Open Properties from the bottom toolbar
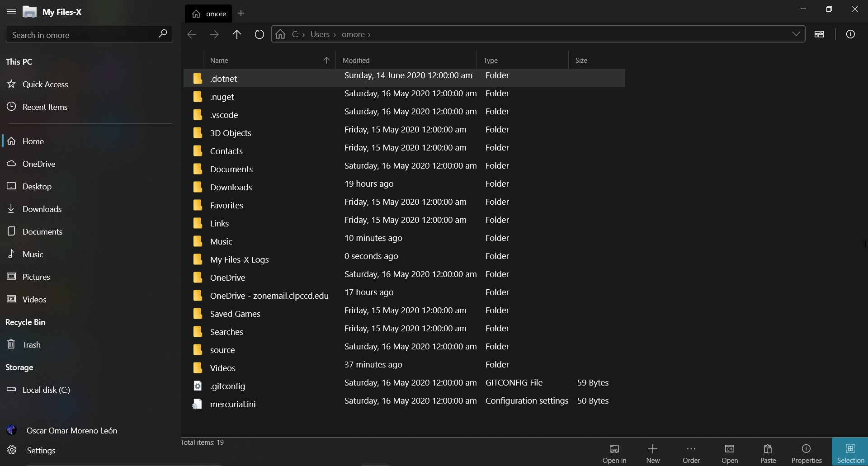The width and height of the screenshot is (868, 466). [807, 452]
